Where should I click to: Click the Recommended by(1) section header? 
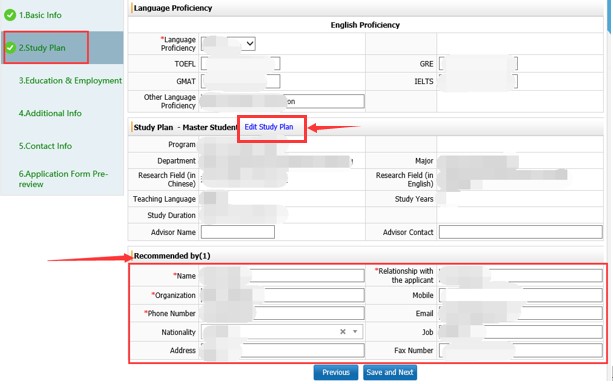click(x=172, y=256)
